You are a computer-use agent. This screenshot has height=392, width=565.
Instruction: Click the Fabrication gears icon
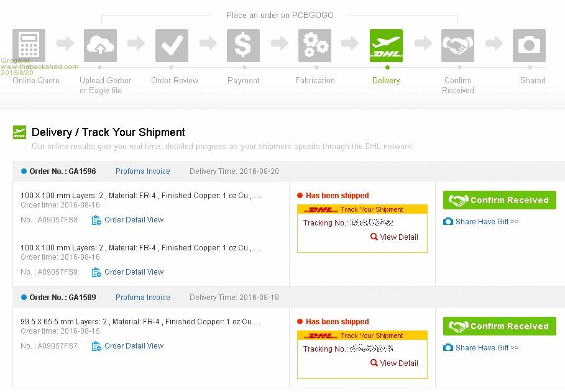pyautogui.click(x=315, y=45)
